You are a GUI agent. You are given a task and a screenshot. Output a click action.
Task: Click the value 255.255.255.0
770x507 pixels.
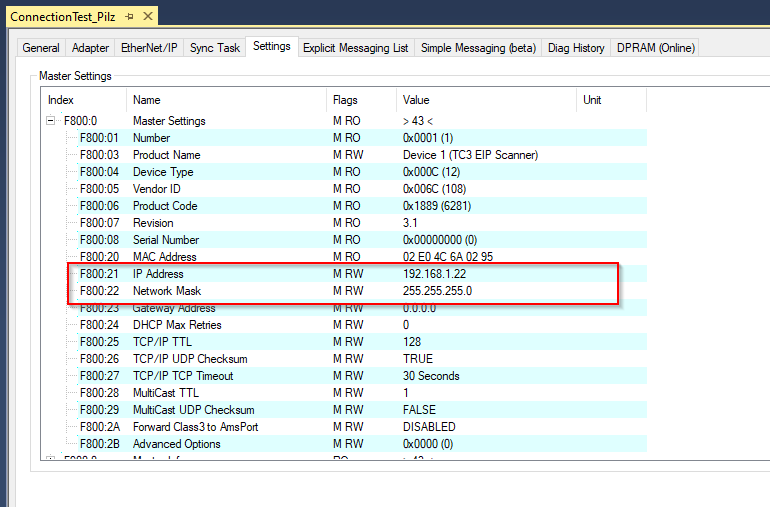(437, 290)
